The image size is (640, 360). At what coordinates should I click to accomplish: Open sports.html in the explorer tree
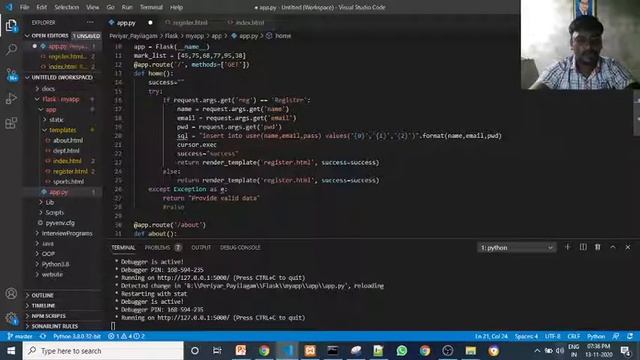click(x=68, y=182)
